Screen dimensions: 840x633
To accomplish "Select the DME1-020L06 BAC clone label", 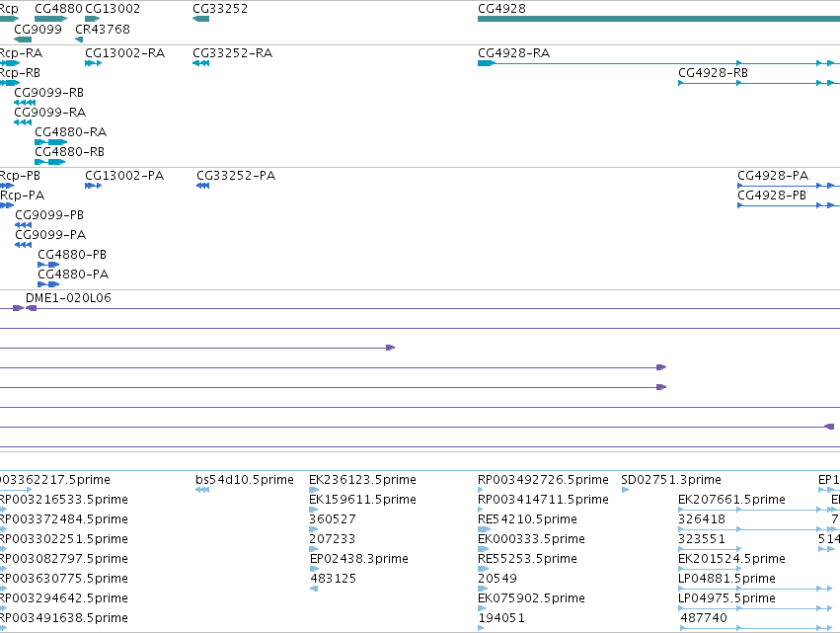I will (x=68, y=298).
